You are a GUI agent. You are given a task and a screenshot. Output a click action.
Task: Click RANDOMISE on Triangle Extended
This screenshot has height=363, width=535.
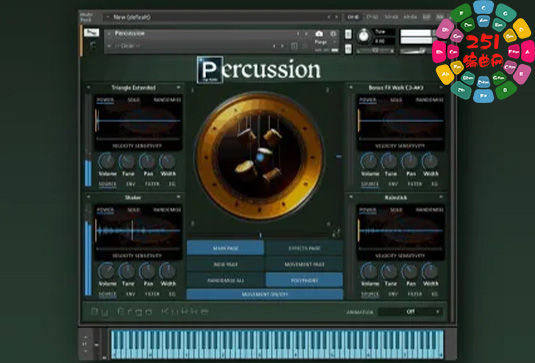(167, 100)
